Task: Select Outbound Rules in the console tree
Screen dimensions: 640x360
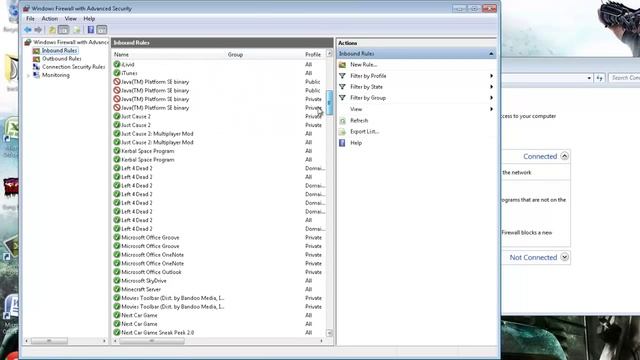Action: click(62, 59)
